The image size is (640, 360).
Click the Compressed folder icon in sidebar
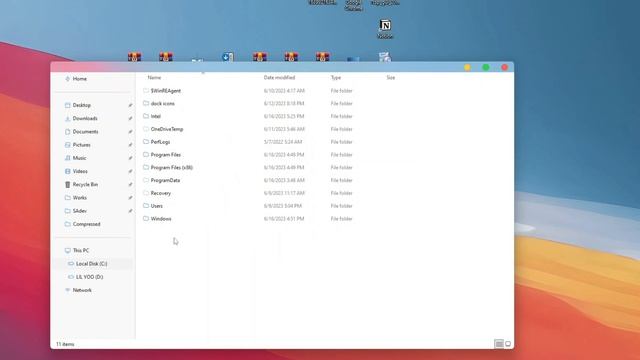(67, 224)
